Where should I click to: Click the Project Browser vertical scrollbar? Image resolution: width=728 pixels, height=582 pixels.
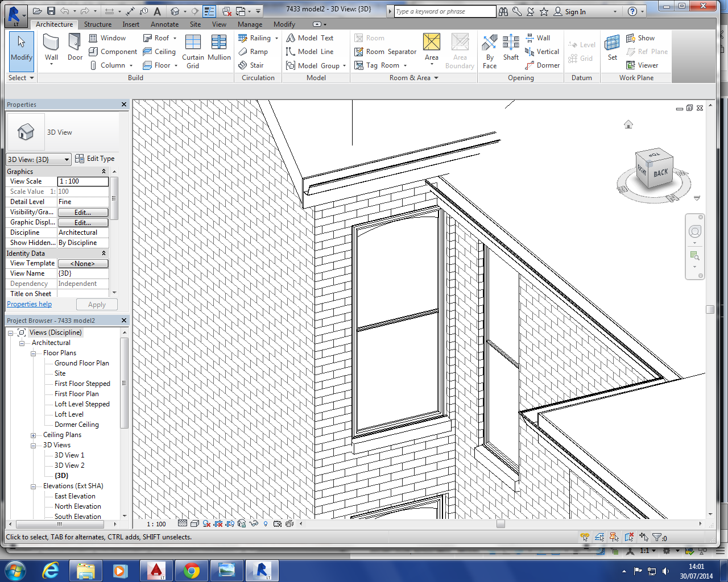[x=124, y=384]
